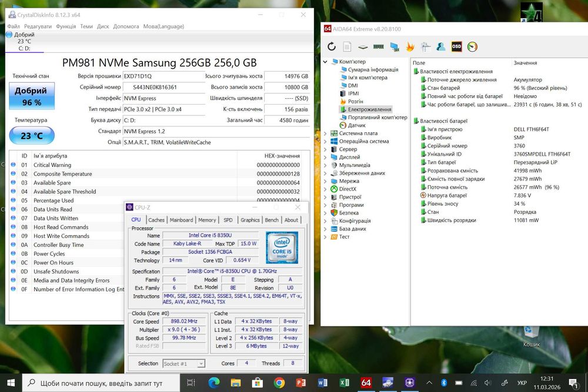Open the Task View taskbar button

click(x=191, y=383)
